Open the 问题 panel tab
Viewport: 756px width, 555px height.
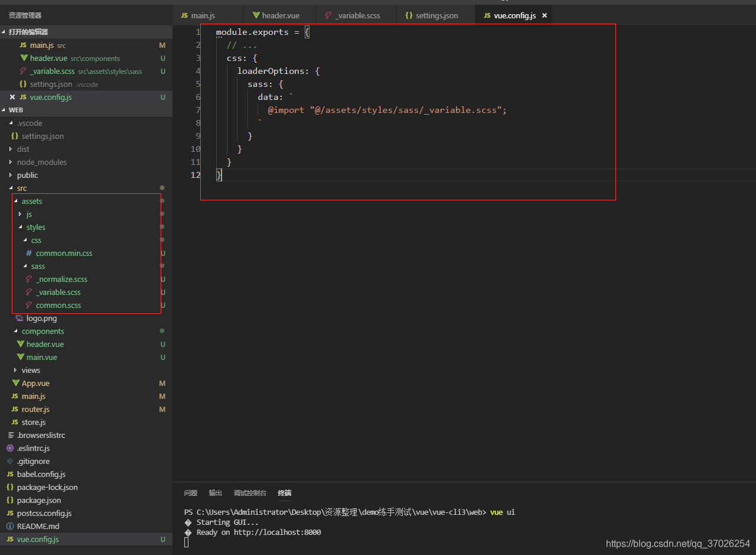[190, 493]
